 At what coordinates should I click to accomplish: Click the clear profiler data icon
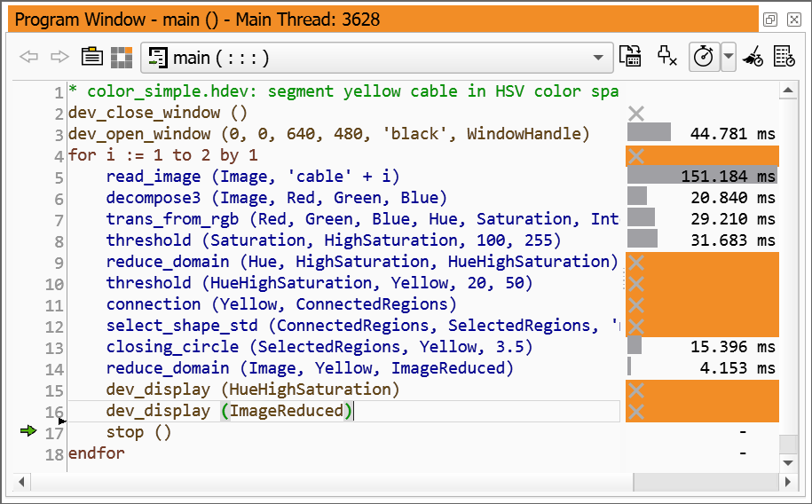[x=753, y=58]
